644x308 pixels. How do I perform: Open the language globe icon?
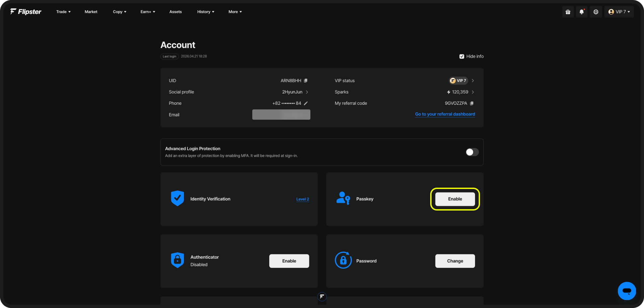[596, 12]
